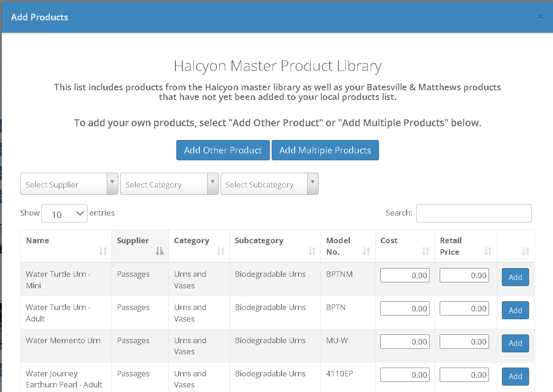Focus the Search input field
Viewport: 553px width, 392px height.
pos(474,213)
